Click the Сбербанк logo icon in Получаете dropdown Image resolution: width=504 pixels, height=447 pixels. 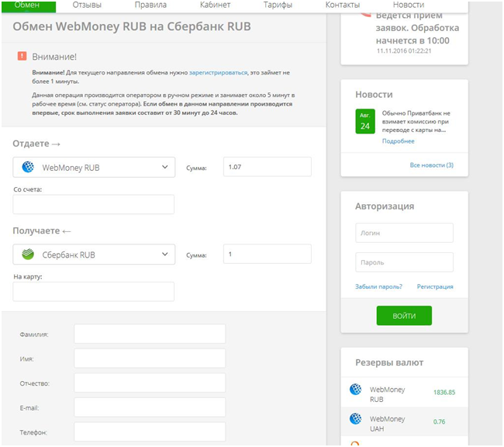click(x=28, y=255)
